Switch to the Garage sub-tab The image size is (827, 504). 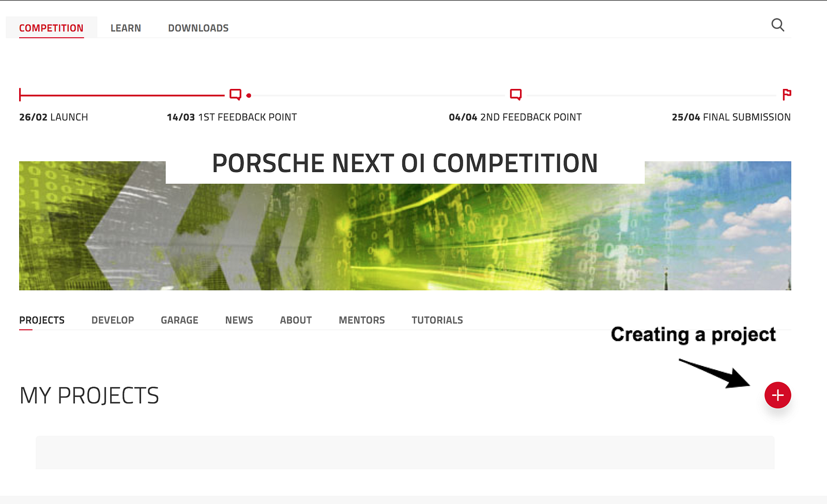coord(179,320)
